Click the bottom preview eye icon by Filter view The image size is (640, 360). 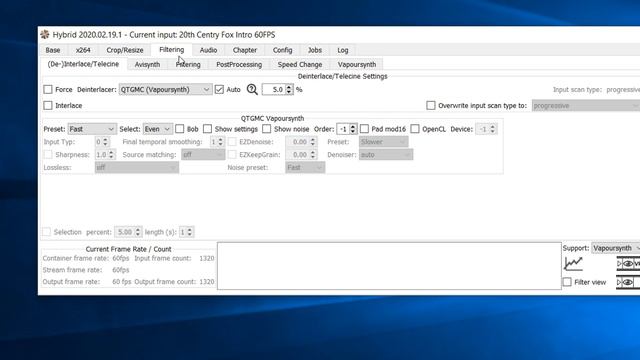[628, 282]
